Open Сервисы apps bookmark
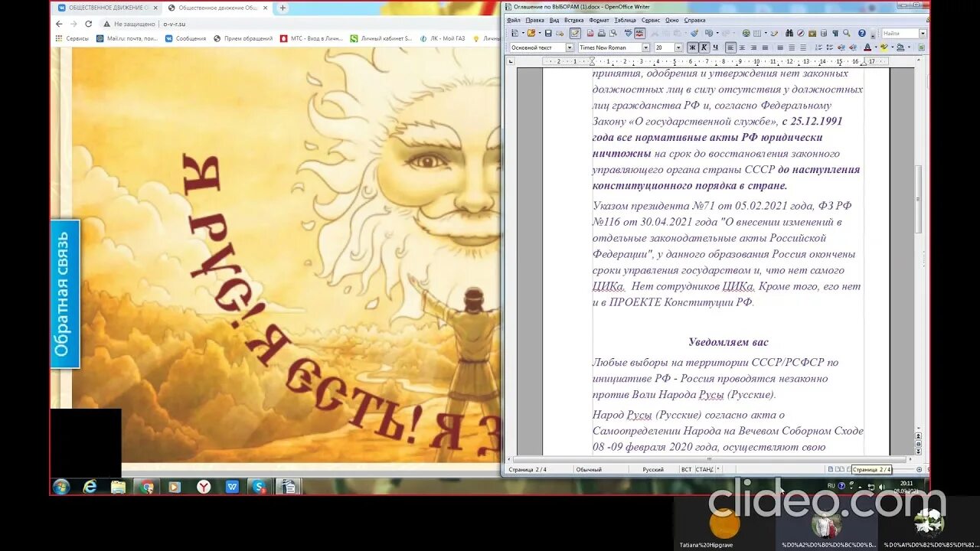 click(x=71, y=38)
